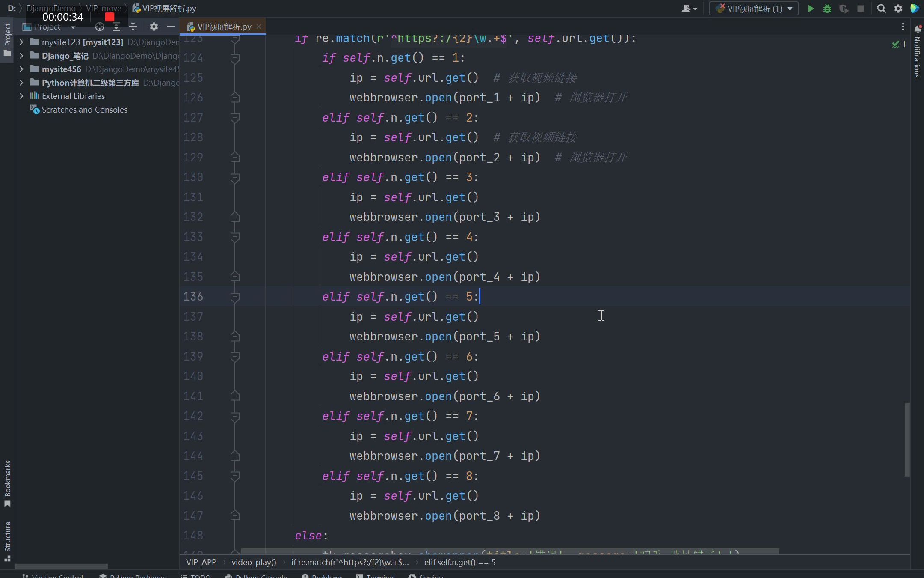This screenshot has height=578, width=924.
Task: Open the TODO tool window tab
Action: 196,575
